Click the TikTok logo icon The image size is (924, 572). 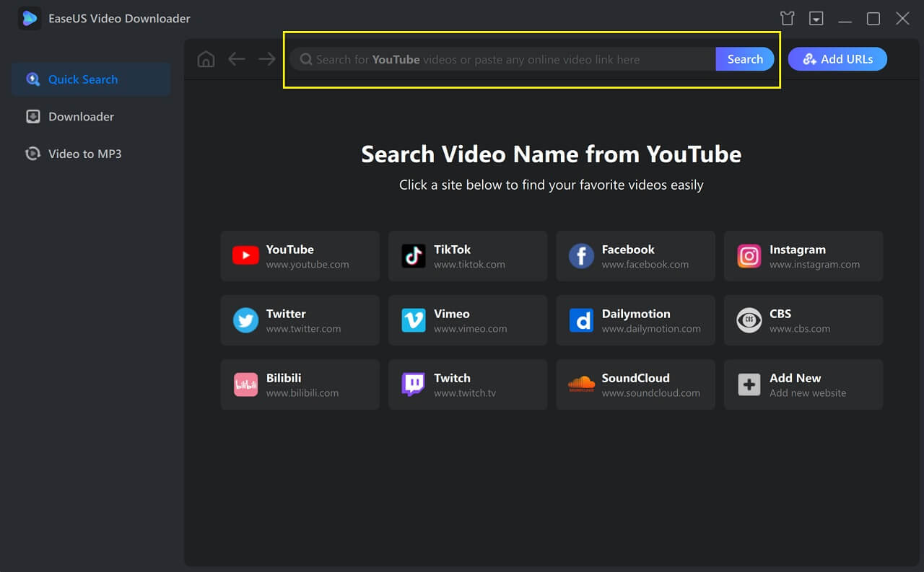(x=414, y=255)
